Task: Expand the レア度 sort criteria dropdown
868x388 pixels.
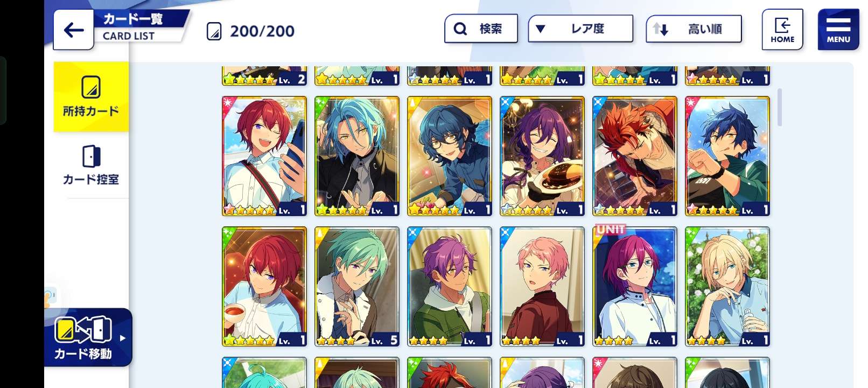Action: [x=580, y=29]
